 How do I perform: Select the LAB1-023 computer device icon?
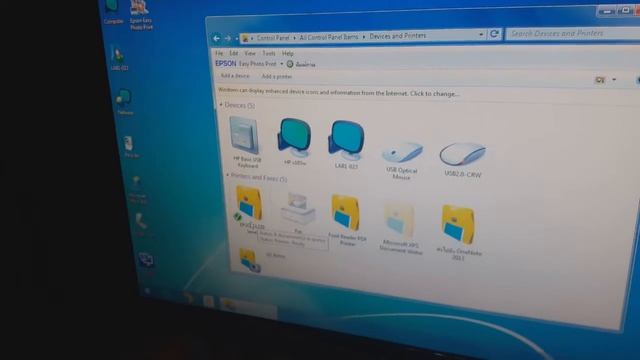(x=346, y=140)
